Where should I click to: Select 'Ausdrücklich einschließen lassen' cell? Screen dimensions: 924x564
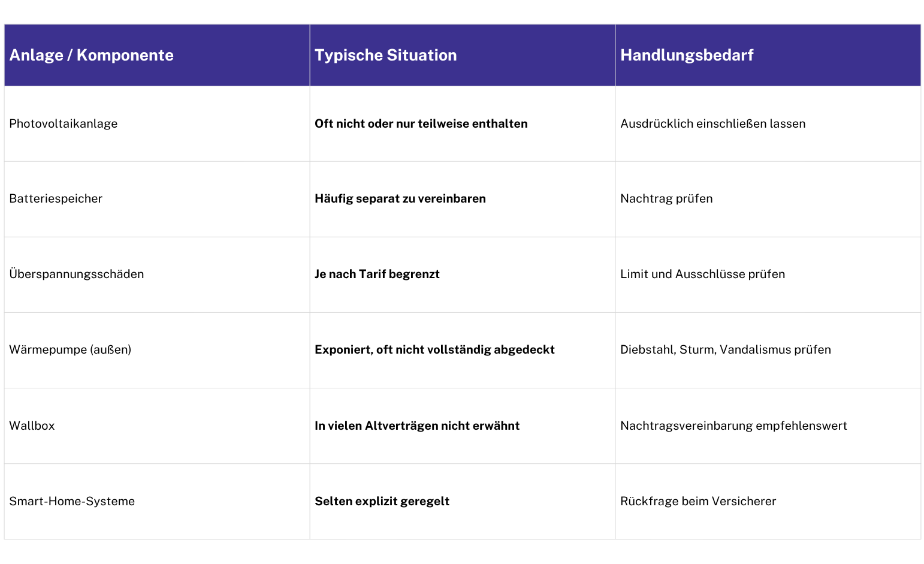[x=768, y=123]
